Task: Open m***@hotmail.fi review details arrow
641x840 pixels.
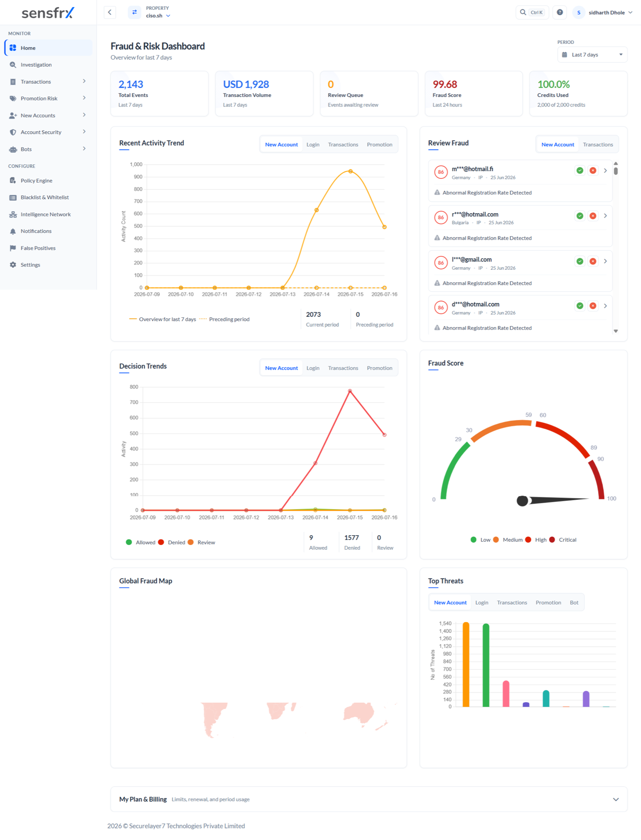Action: click(605, 170)
